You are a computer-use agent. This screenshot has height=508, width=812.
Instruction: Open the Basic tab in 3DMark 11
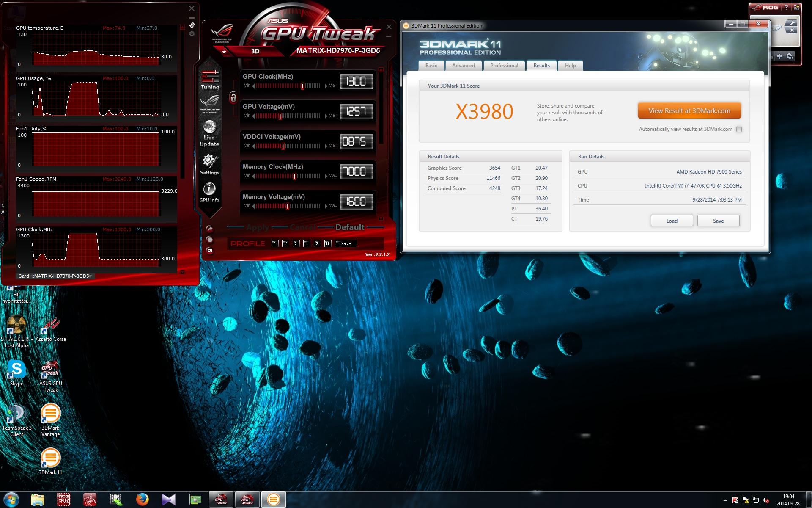coord(431,66)
